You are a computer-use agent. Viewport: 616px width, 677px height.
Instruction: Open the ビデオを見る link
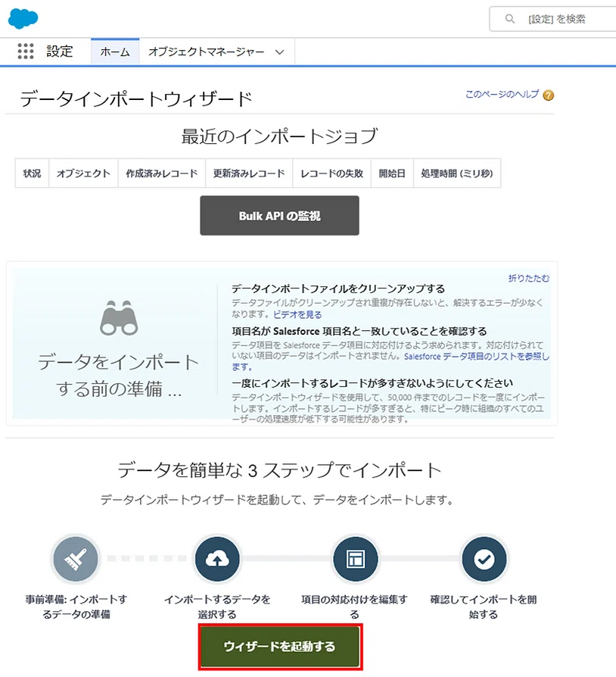297,315
